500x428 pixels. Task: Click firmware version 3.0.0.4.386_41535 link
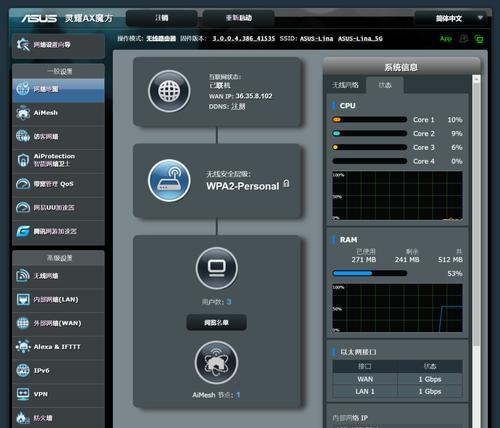pos(244,39)
